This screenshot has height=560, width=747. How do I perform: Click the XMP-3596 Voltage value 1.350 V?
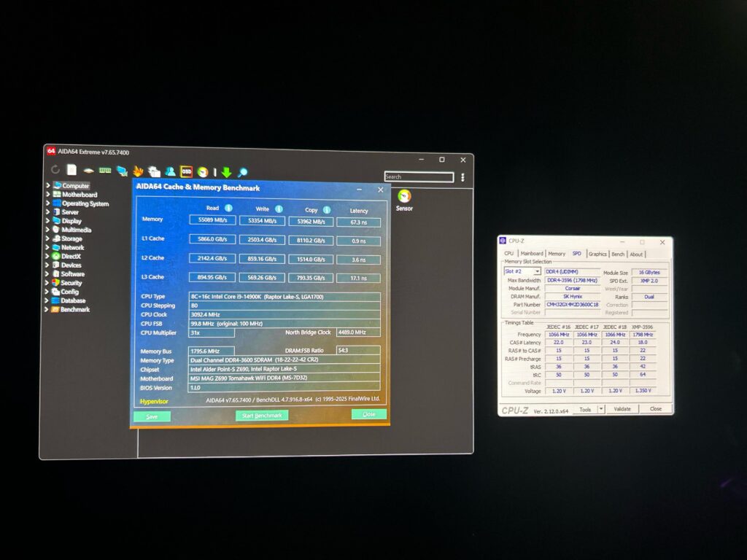[642, 391]
